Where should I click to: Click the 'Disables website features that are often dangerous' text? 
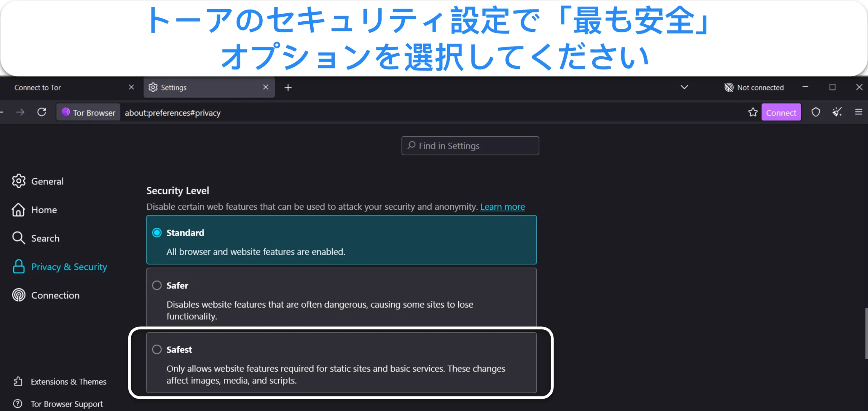(x=320, y=310)
